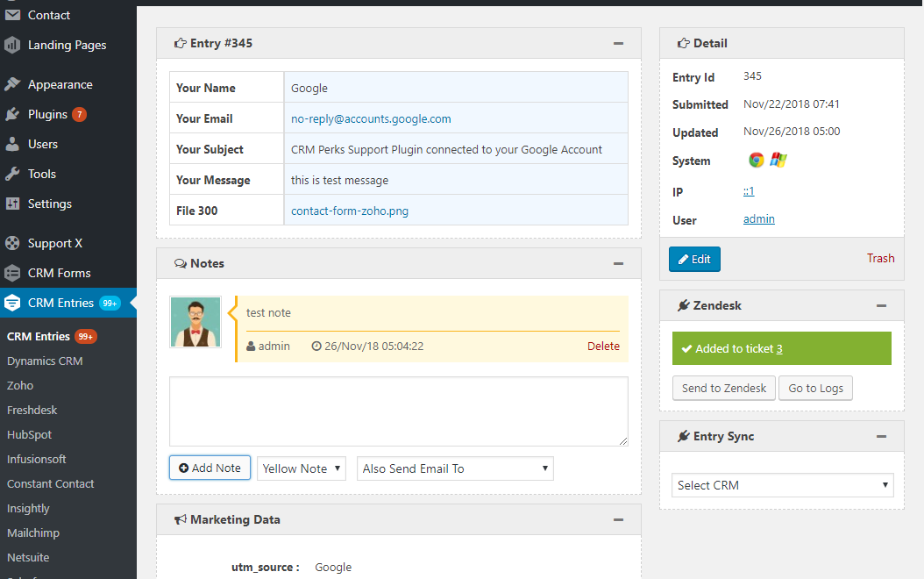Click the CRM Forms sidebar icon

(x=12, y=273)
